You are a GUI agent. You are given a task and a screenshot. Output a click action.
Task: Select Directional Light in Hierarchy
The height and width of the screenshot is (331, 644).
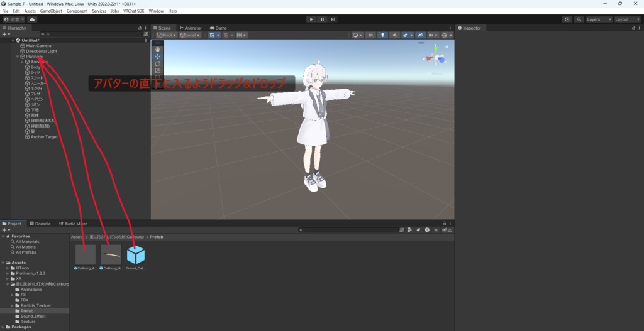coord(38,52)
